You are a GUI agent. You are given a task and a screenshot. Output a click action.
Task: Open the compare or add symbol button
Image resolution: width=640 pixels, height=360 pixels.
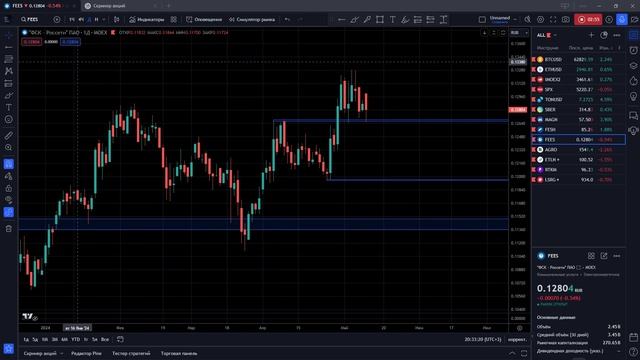click(57, 19)
